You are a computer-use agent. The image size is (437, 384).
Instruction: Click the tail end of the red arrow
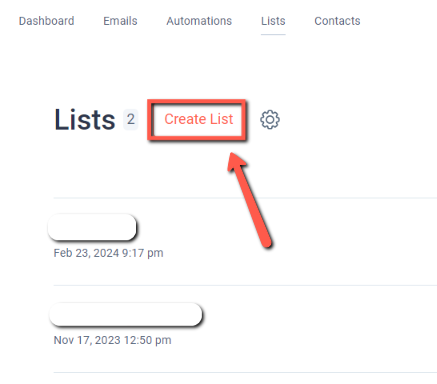[x=267, y=243]
